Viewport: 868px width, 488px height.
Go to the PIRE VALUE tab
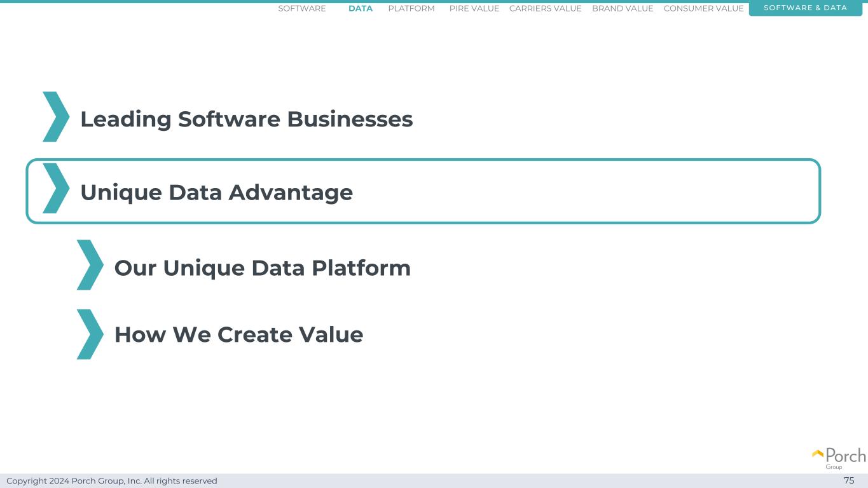coord(474,8)
